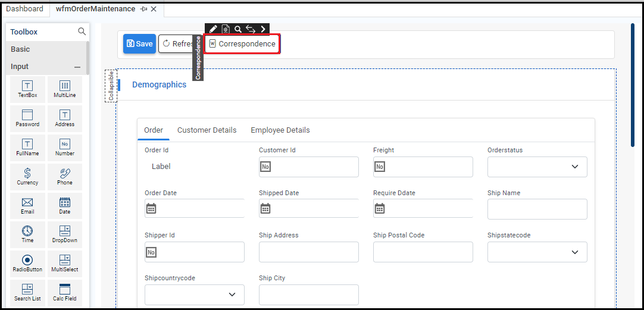The height and width of the screenshot is (310, 644).
Task: Click the Toolbox panel title
Action: [24, 32]
